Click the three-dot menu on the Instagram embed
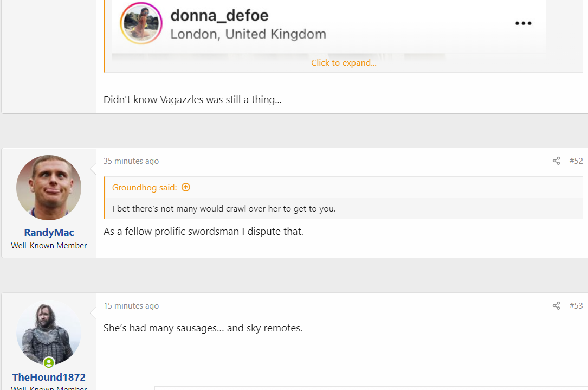Viewport: 588px width, 390px height. pyautogui.click(x=523, y=23)
